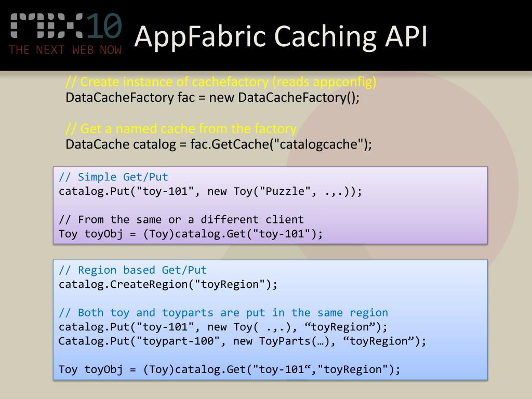
Task: Select comment "// From the same or a different client"
Action: click(181, 220)
